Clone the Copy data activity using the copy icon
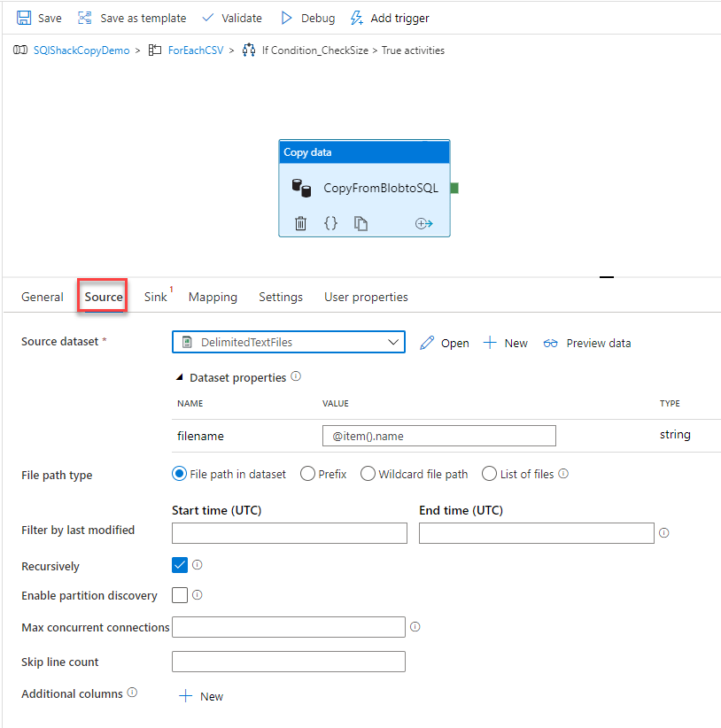 tap(360, 223)
